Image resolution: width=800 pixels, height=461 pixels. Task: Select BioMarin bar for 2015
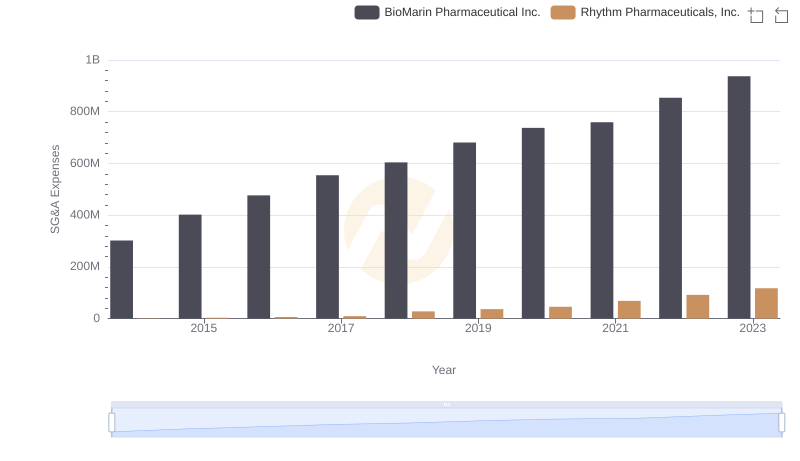(x=190, y=267)
